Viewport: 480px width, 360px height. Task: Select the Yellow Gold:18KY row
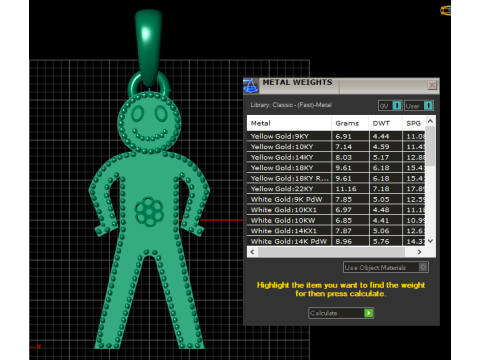336,168
